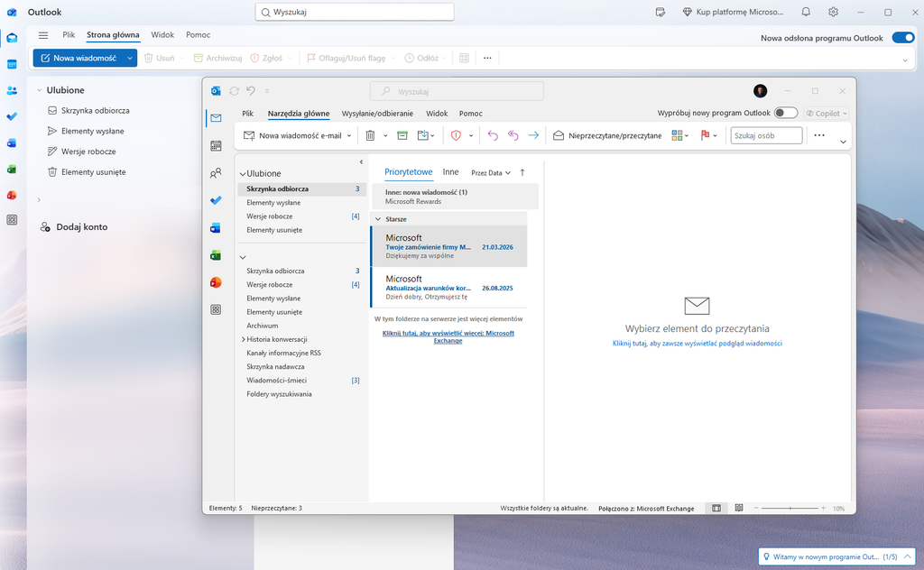Click the Normal view icon in status bar

(716, 508)
